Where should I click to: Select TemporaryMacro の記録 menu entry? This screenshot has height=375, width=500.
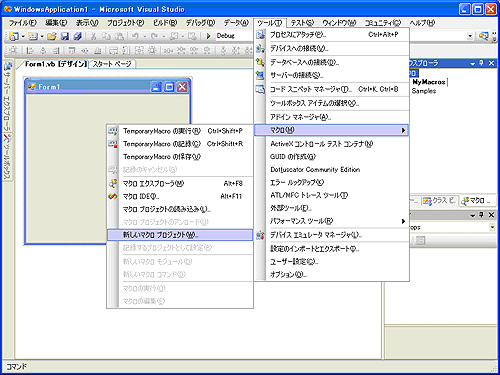coord(180,144)
